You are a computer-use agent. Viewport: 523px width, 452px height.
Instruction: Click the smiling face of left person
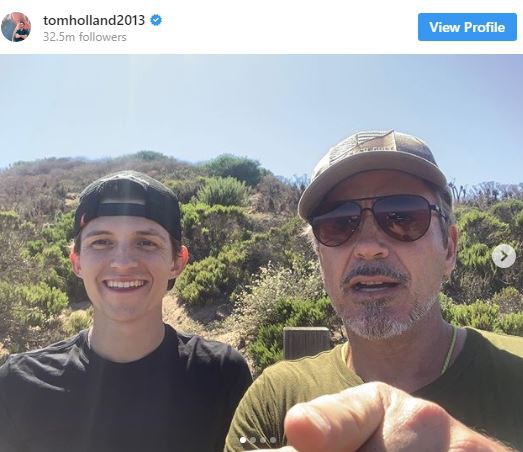pyautogui.click(x=125, y=267)
